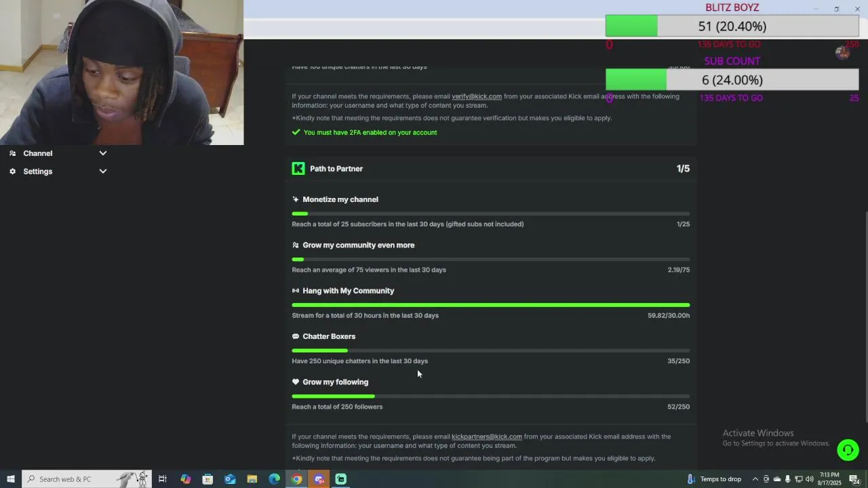Open the weather widget Temps to drop
This screenshot has width=868, height=488.
[x=715, y=479]
